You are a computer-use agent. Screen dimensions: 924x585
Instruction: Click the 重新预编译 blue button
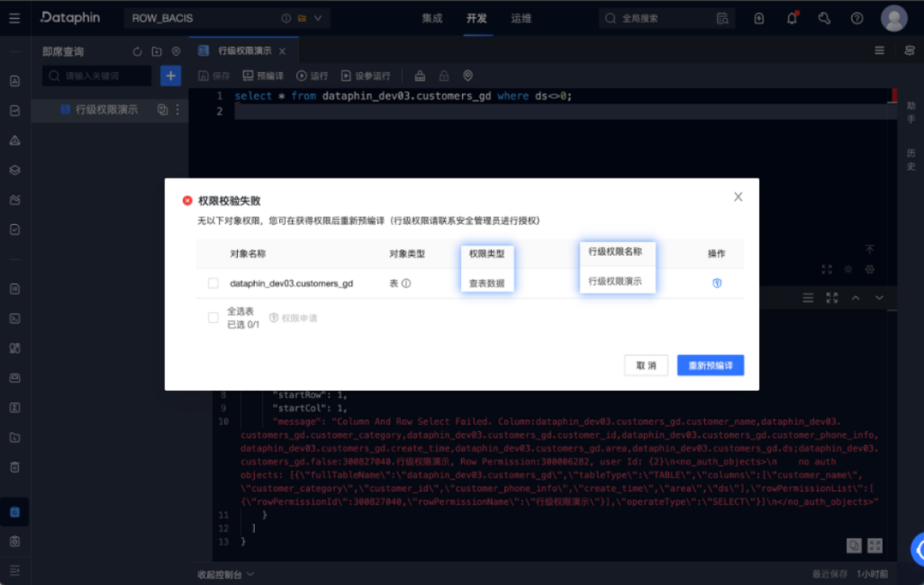point(711,364)
